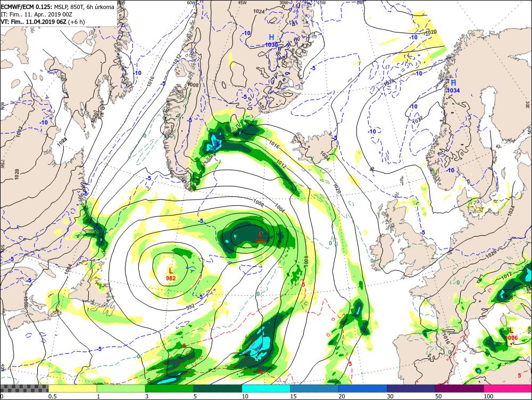This screenshot has height=400, width=532.
Task: Click the valid time 'VT: Fim.. 11.04.2019 06Z'
Action: tap(34, 22)
